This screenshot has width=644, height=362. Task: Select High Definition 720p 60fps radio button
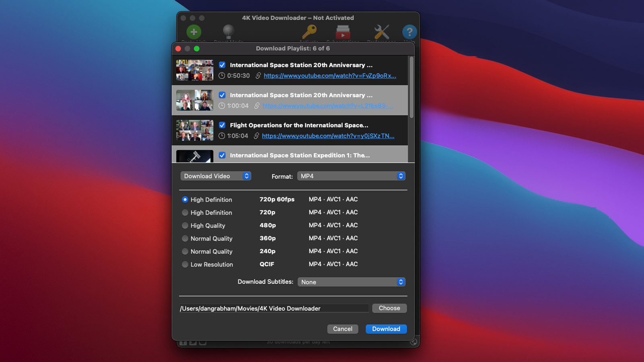pyautogui.click(x=185, y=200)
